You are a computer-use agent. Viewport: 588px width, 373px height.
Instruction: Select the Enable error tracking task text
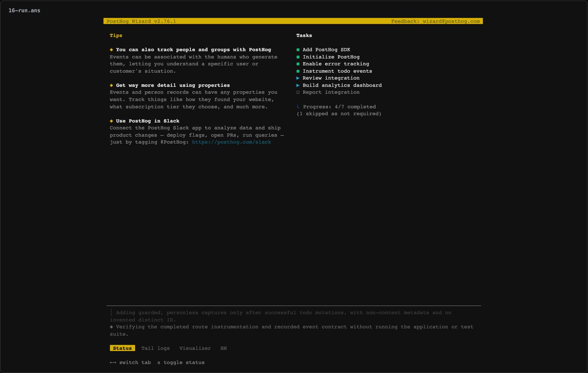336,64
